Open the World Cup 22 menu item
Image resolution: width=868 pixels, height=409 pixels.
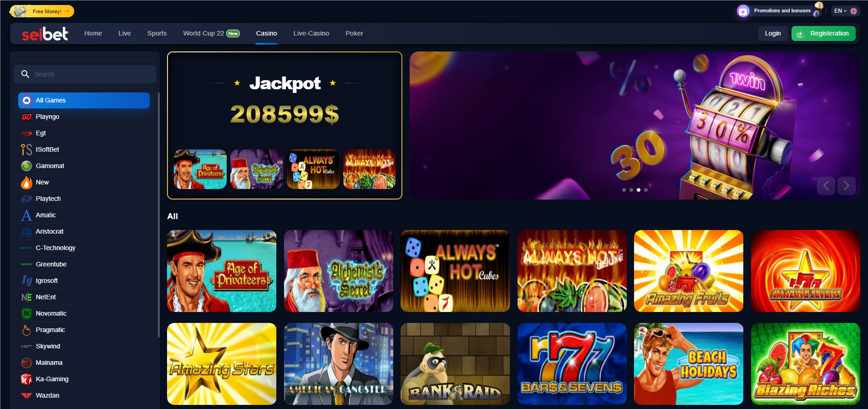coord(211,33)
